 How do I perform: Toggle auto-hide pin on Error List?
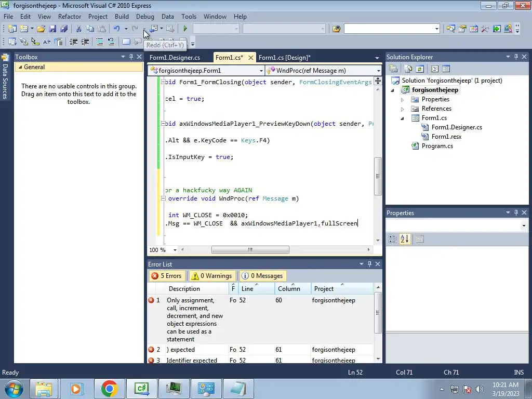point(369,263)
